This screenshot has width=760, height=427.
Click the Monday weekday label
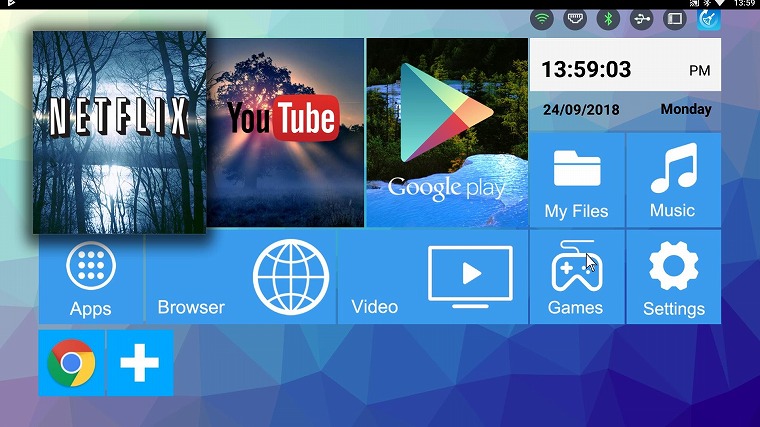(x=686, y=109)
